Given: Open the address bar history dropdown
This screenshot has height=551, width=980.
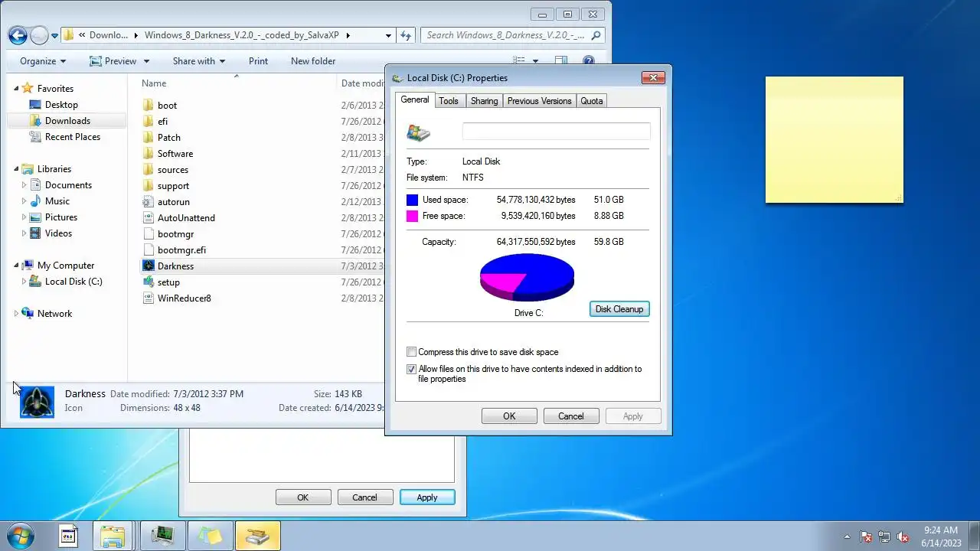Looking at the screenshot, I should pos(388,35).
